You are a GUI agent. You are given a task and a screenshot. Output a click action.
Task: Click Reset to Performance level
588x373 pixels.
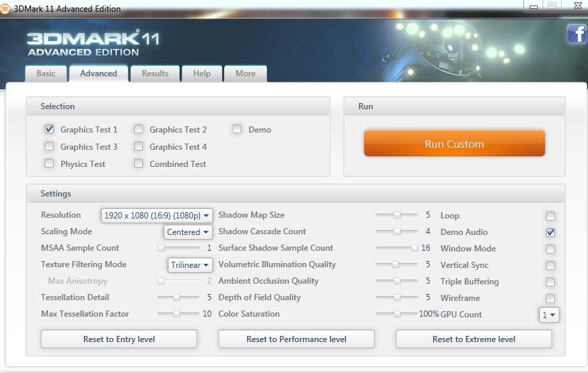296,339
